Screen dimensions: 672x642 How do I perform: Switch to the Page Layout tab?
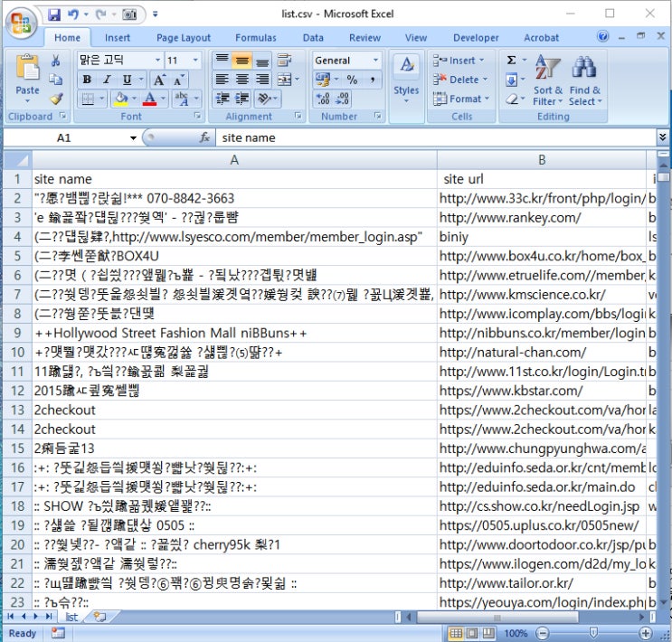click(184, 38)
